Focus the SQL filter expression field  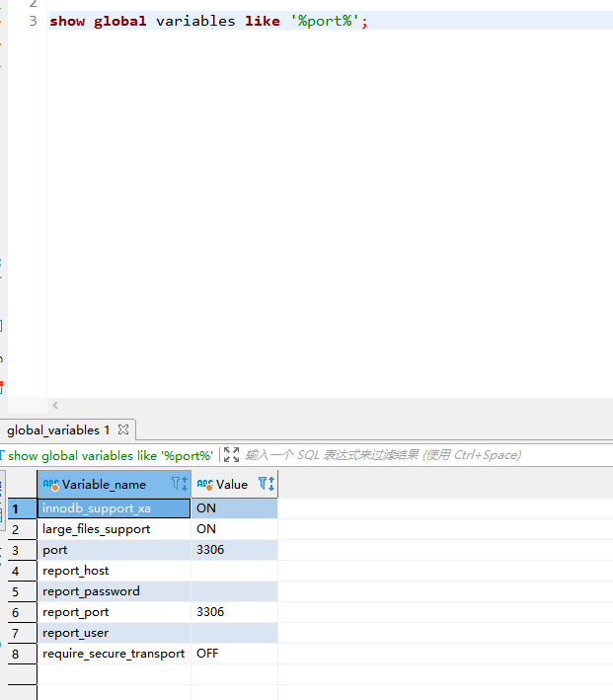pyautogui.click(x=383, y=455)
